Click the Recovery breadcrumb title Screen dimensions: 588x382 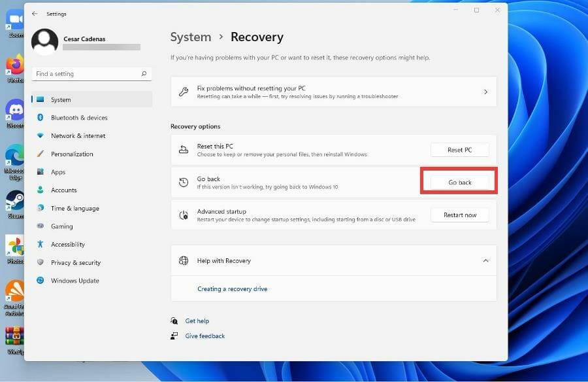click(x=257, y=37)
